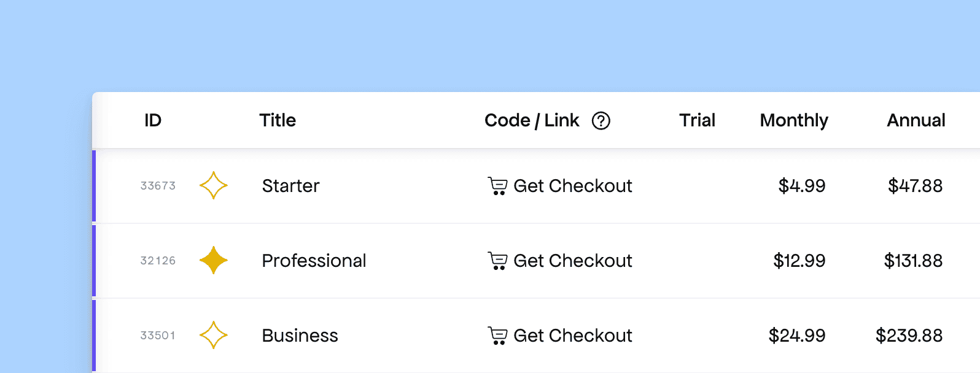Click the Annual column header

click(916, 120)
